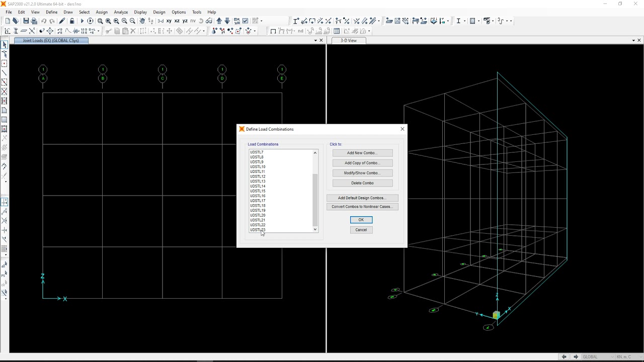Confirm the dialog with OK

click(x=361, y=220)
